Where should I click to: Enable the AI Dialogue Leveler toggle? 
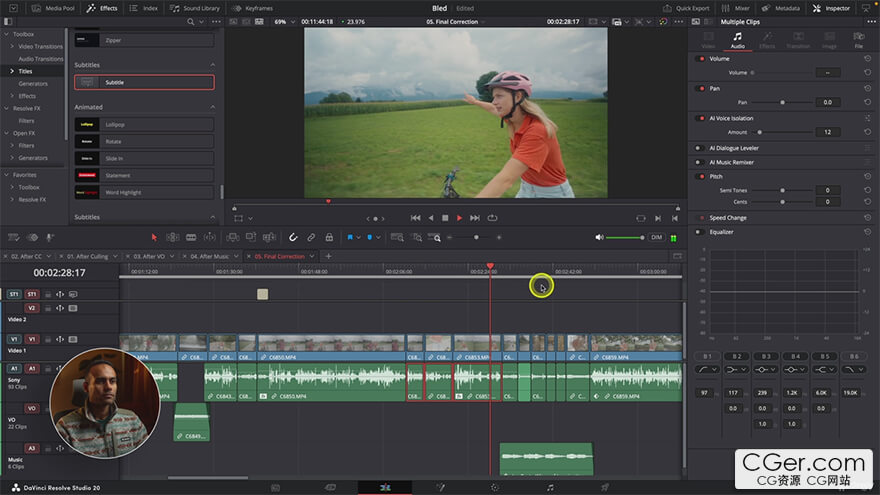coord(699,148)
